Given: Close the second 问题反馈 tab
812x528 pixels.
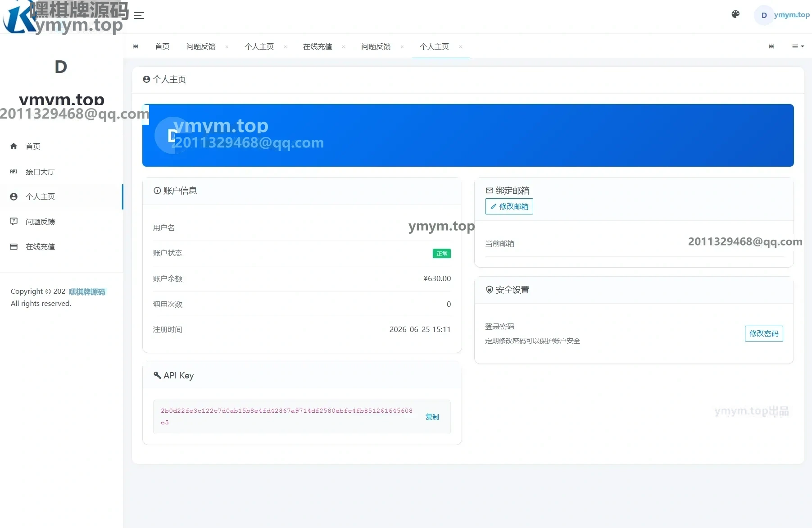Looking at the screenshot, I should pyautogui.click(x=402, y=46).
